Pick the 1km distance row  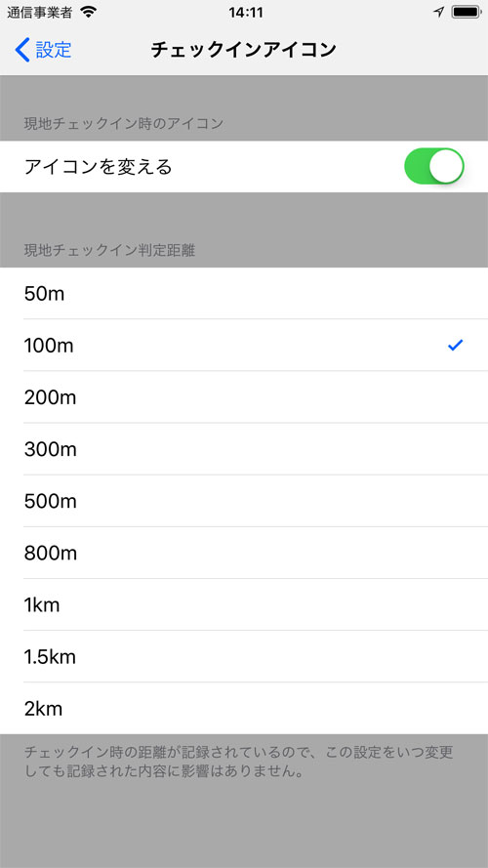point(244,604)
